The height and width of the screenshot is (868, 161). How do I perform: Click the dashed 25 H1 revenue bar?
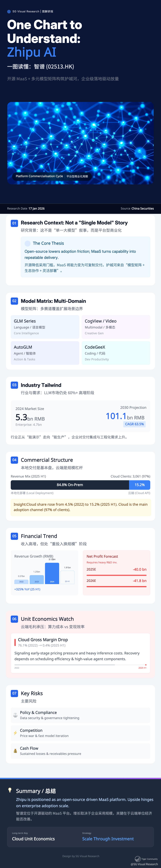(x=67, y=577)
